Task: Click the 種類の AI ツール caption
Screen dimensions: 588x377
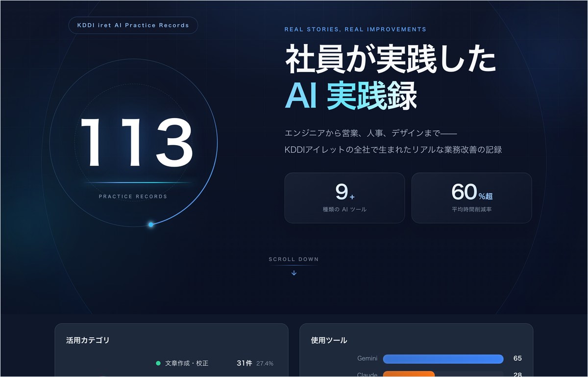Action: click(x=344, y=209)
